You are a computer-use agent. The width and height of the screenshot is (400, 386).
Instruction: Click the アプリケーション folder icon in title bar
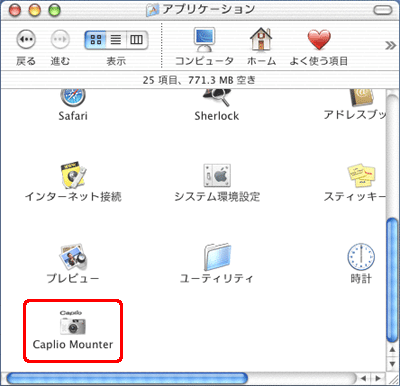coord(153,10)
